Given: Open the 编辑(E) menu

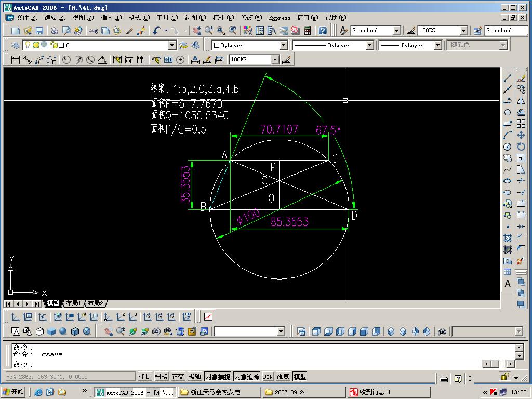Looking at the screenshot, I should [55, 18].
